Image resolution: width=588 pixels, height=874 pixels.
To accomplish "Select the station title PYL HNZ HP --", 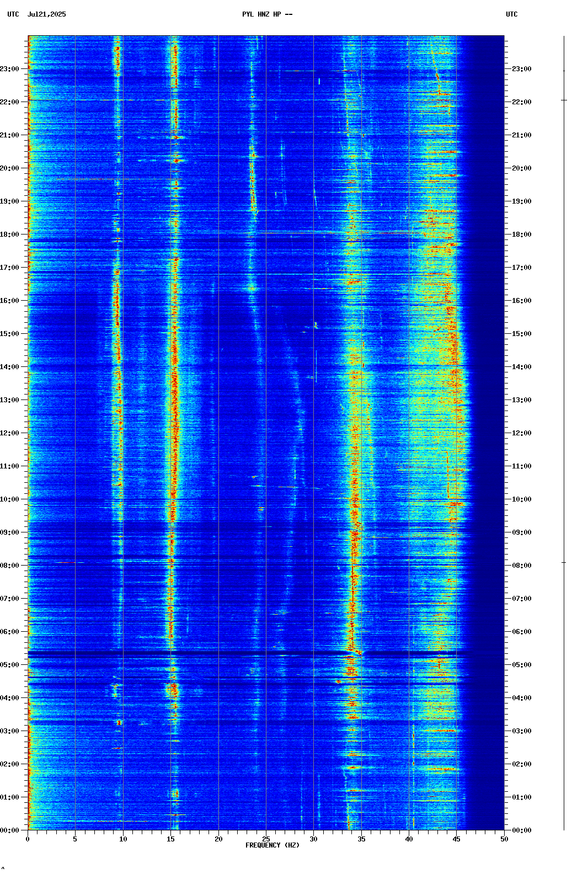I will tap(268, 14).
